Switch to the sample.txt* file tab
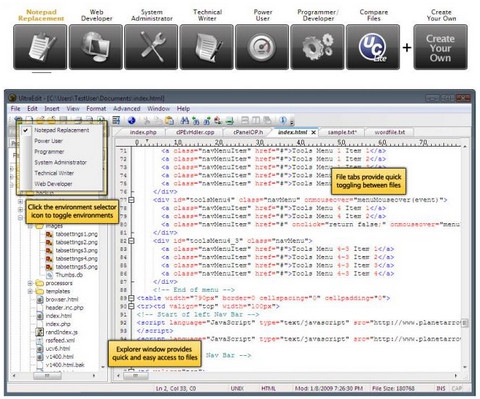 tap(342, 132)
